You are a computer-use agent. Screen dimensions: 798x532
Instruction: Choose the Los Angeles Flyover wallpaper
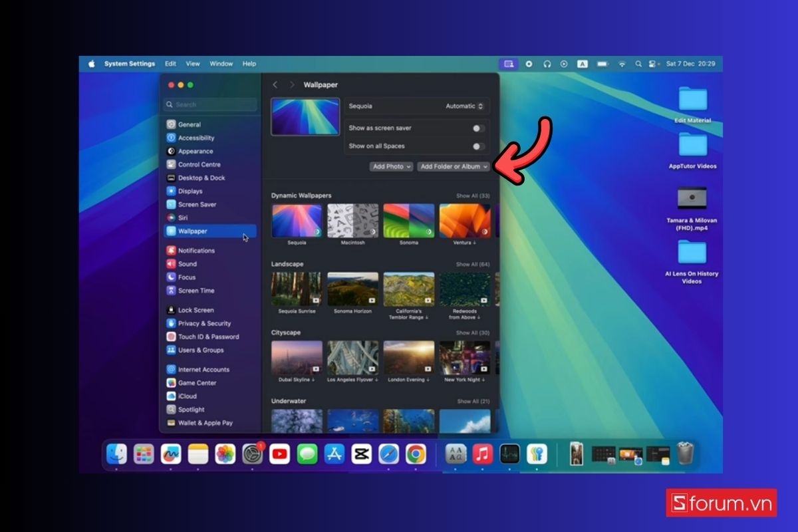point(352,358)
